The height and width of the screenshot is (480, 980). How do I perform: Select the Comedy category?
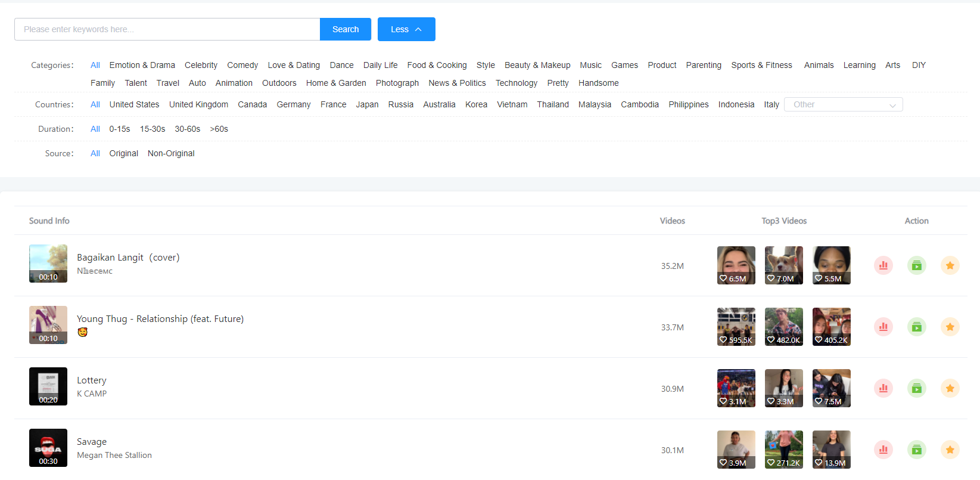242,65
